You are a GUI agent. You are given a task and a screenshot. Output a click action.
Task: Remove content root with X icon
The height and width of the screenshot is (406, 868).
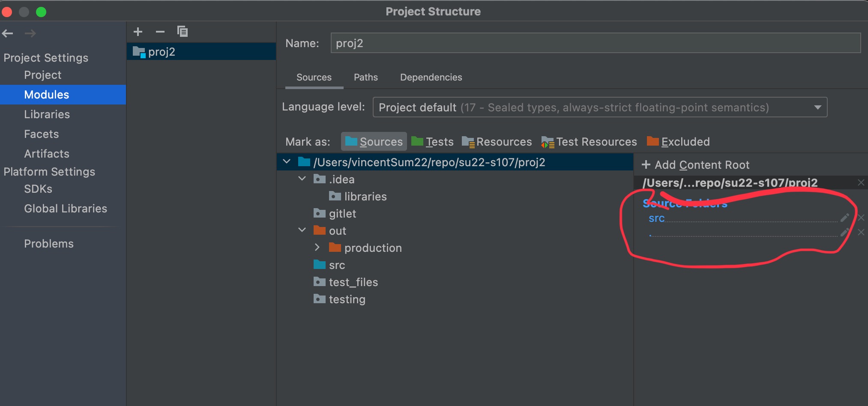pyautogui.click(x=861, y=183)
